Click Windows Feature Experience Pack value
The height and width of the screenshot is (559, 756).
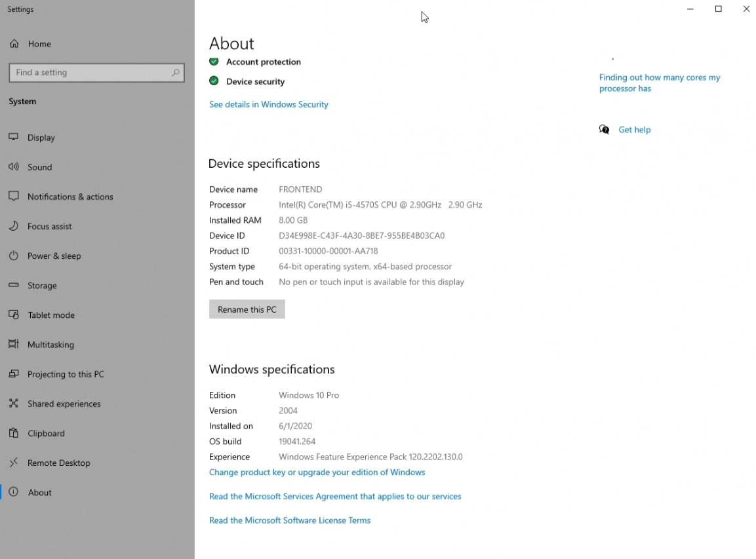(x=370, y=457)
